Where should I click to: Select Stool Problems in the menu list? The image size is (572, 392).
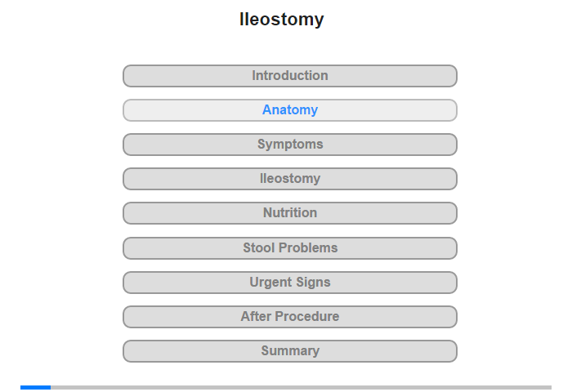click(290, 247)
